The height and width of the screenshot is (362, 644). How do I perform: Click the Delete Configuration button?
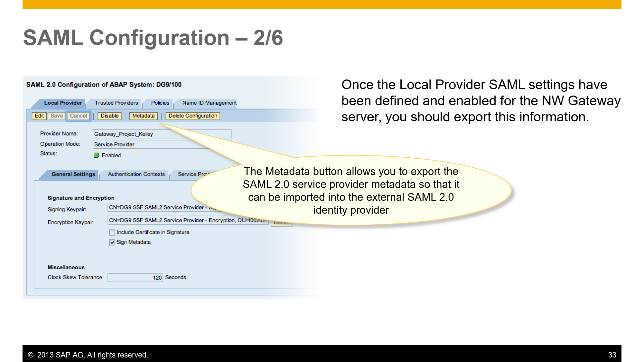coord(192,116)
